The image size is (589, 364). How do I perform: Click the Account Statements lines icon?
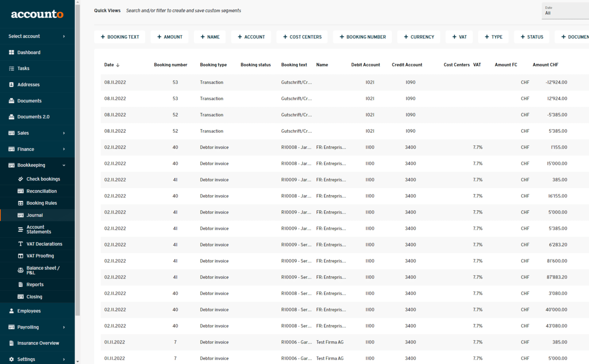(21, 229)
